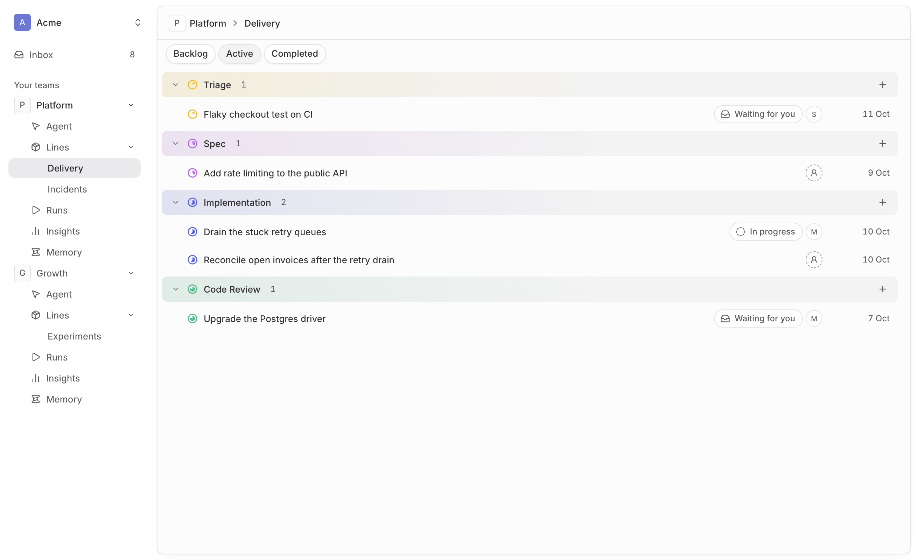Assign someone to the rate limiting issue

point(814,173)
